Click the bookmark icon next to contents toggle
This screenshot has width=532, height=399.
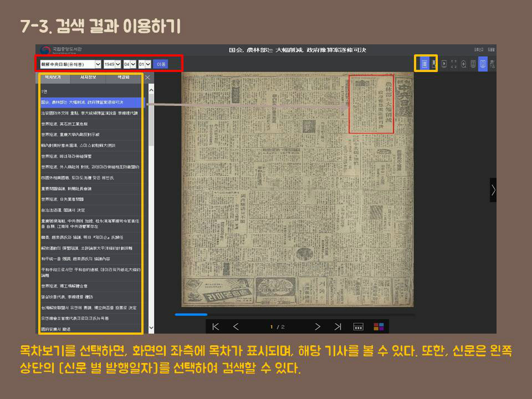coord(433,64)
